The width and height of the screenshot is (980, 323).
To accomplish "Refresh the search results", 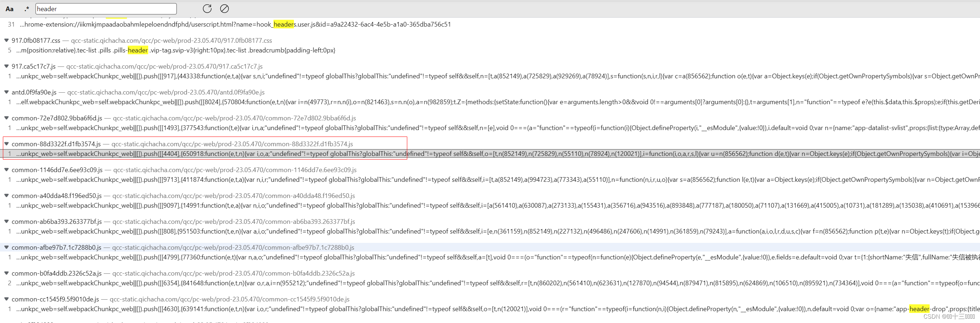I will (x=207, y=9).
